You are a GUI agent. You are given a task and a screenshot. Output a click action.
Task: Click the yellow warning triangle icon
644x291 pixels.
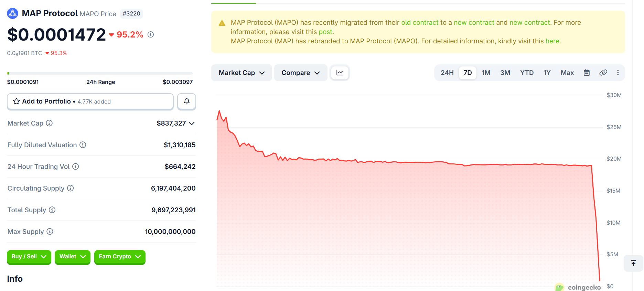click(222, 23)
